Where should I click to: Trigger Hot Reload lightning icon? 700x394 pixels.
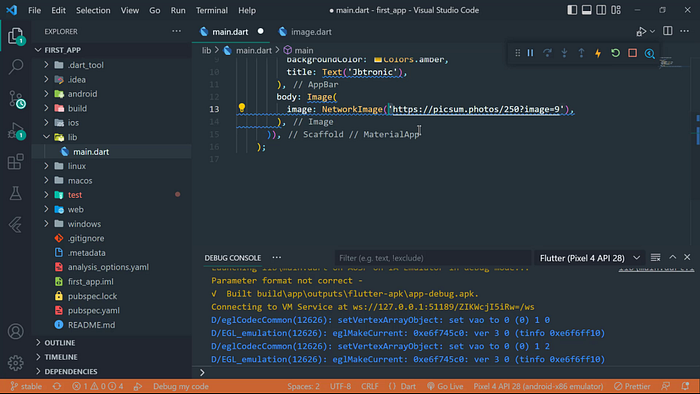(x=598, y=53)
